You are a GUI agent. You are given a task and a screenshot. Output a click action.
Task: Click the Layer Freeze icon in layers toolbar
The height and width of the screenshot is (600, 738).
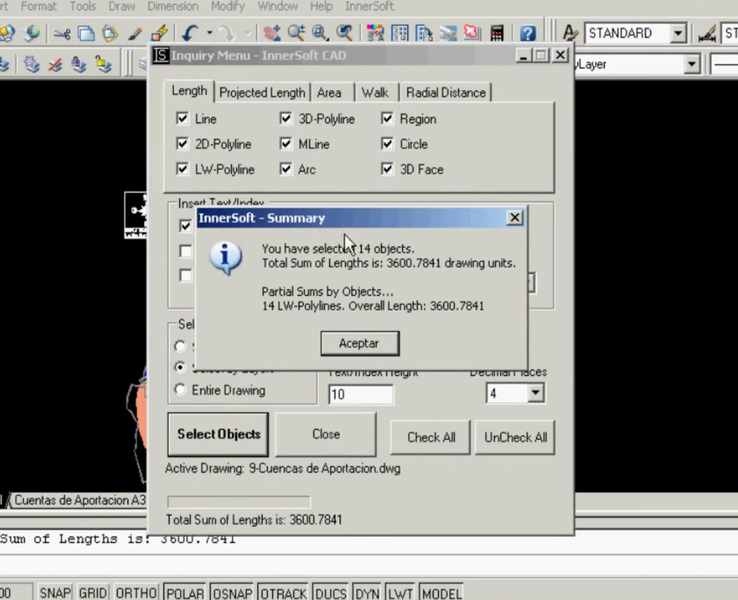[32, 64]
